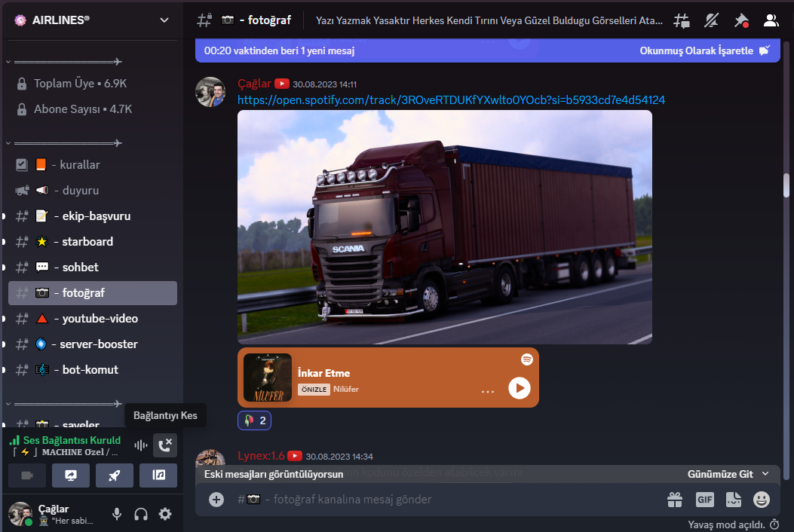794x532 pixels.
Task: Open the soundboard button
Action: click(158, 475)
